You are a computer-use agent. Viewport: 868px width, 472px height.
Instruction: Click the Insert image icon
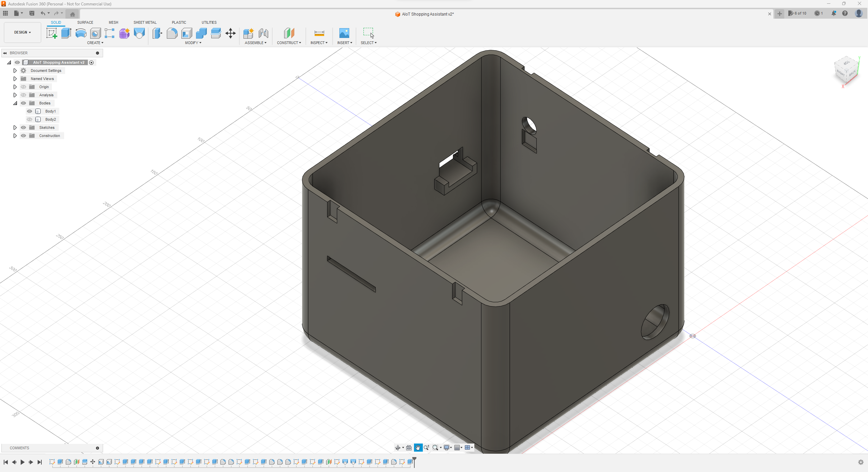(344, 33)
